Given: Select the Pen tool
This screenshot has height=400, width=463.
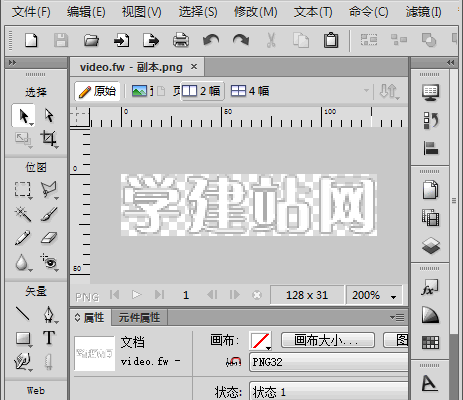Looking at the screenshot, I should tap(49, 314).
